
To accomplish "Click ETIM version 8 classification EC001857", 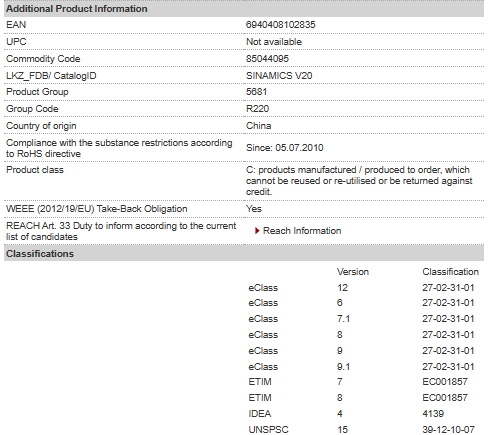I will 445,398.
